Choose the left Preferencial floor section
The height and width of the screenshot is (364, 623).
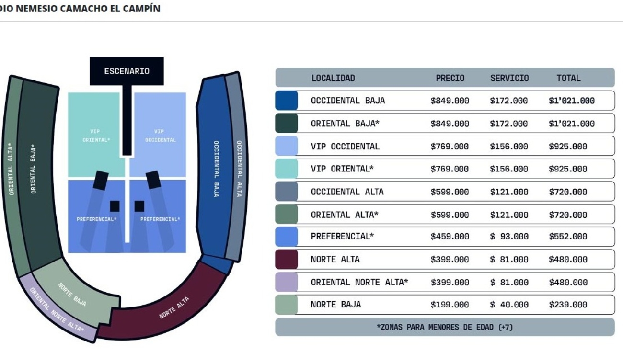pyautogui.click(x=96, y=216)
